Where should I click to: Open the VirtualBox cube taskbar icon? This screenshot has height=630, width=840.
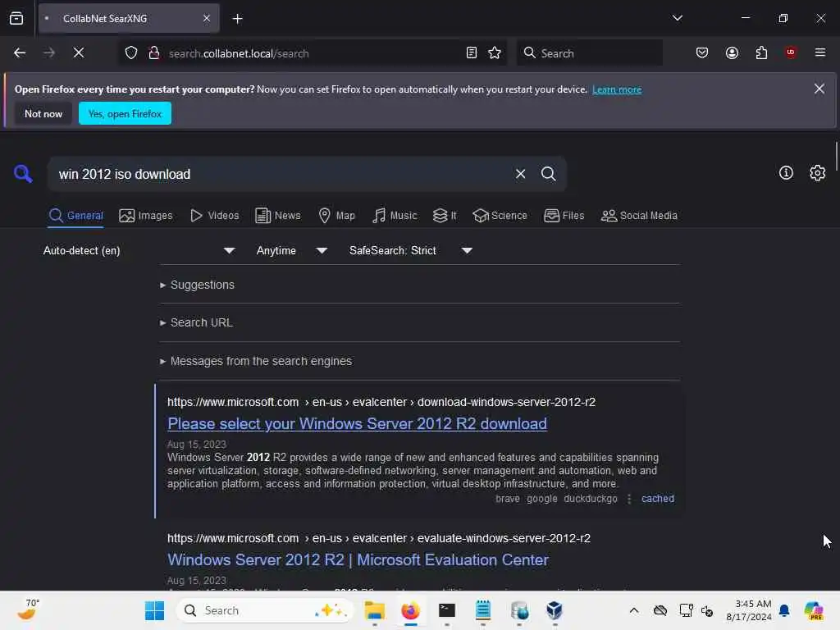(x=555, y=610)
